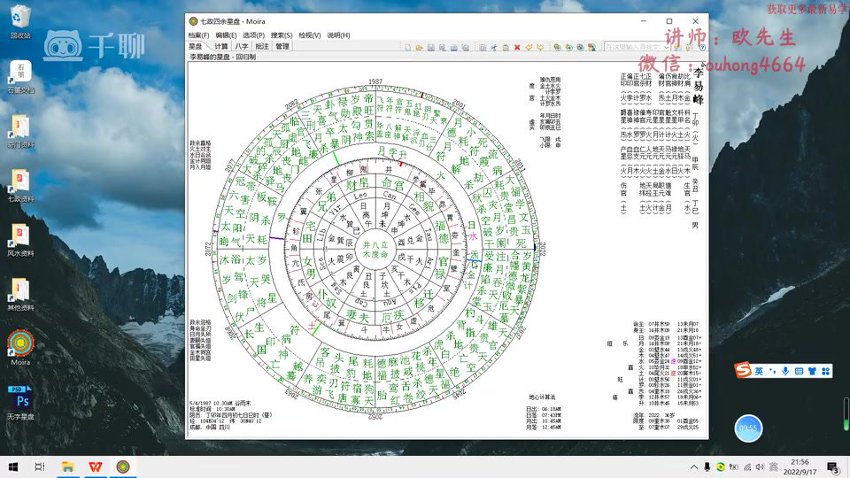
Task: Click the Save floppy-disk icon in Moira toolbar
Action: [x=431, y=47]
